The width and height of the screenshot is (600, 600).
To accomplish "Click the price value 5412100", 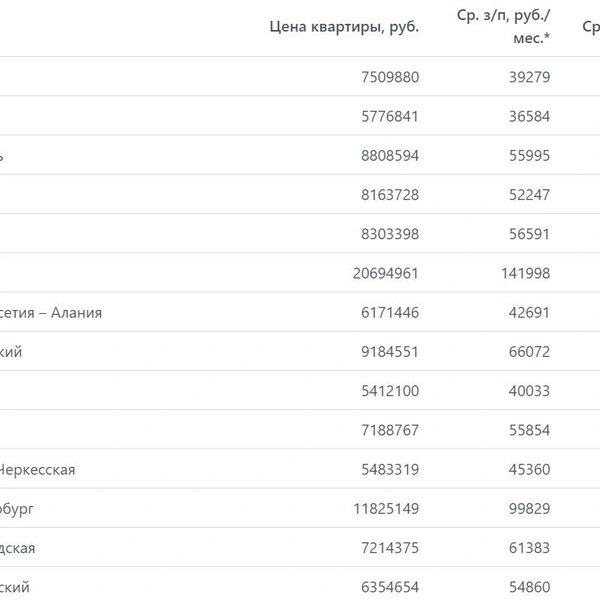I will tap(390, 391).
